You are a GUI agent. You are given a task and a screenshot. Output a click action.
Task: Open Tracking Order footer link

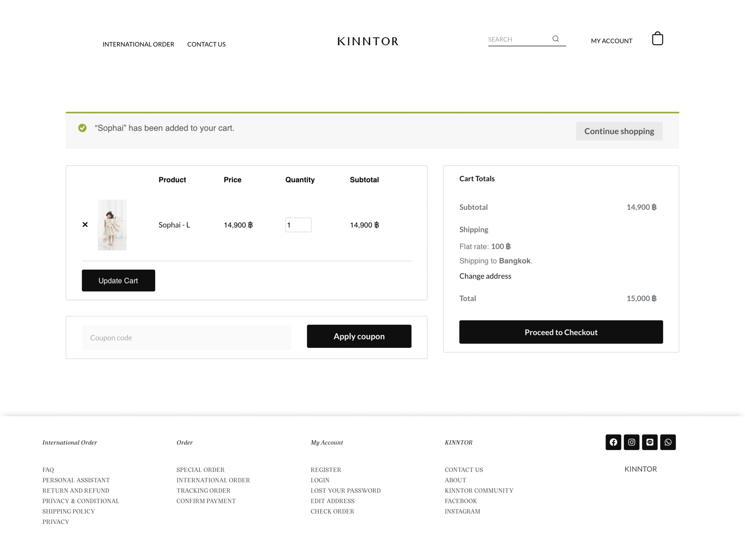pyautogui.click(x=203, y=491)
